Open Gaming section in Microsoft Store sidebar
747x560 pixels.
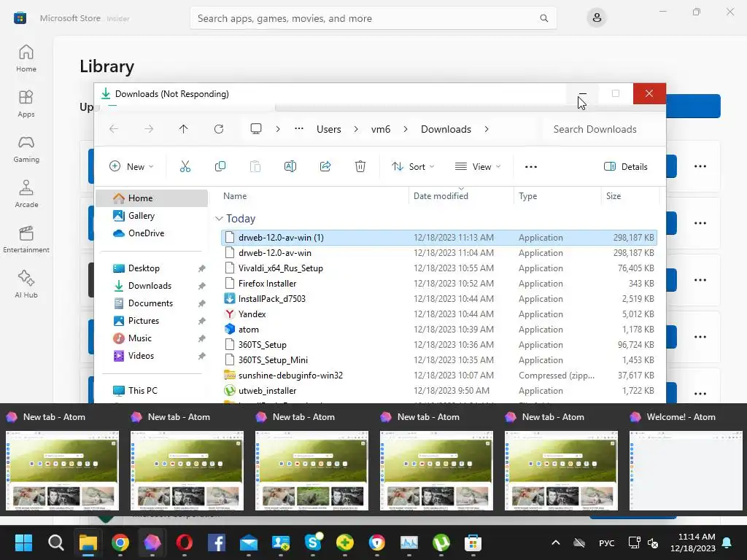(26, 149)
